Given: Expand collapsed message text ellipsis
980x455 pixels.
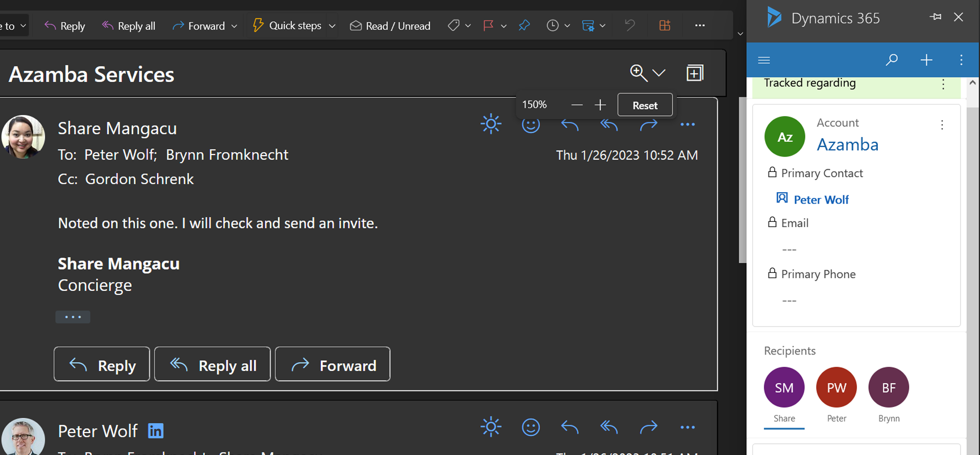Looking at the screenshot, I should (x=73, y=317).
